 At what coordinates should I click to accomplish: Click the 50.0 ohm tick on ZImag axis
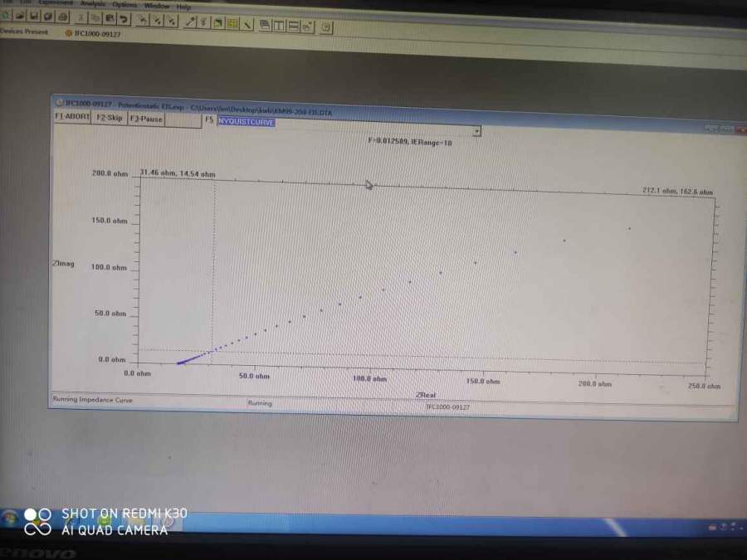pyautogui.click(x=110, y=314)
